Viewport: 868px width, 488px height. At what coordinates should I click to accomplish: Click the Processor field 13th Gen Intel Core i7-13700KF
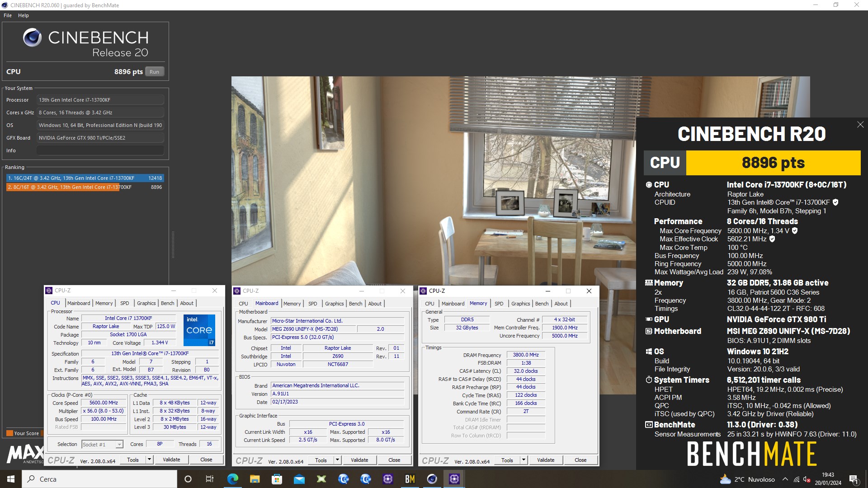100,100
